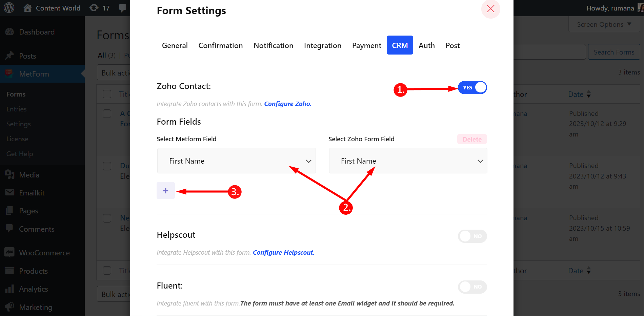This screenshot has width=644, height=316.
Task: Open the Payment tab
Action: 366,45
